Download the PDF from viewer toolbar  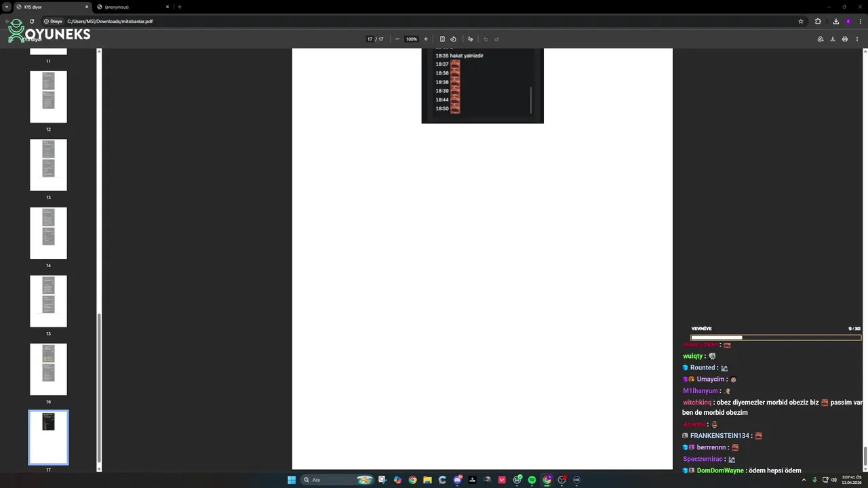click(x=832, y=39)
